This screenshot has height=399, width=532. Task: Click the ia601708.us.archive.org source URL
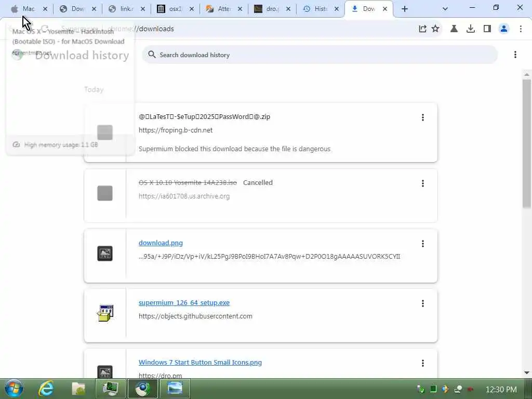[x=184, y=196]
